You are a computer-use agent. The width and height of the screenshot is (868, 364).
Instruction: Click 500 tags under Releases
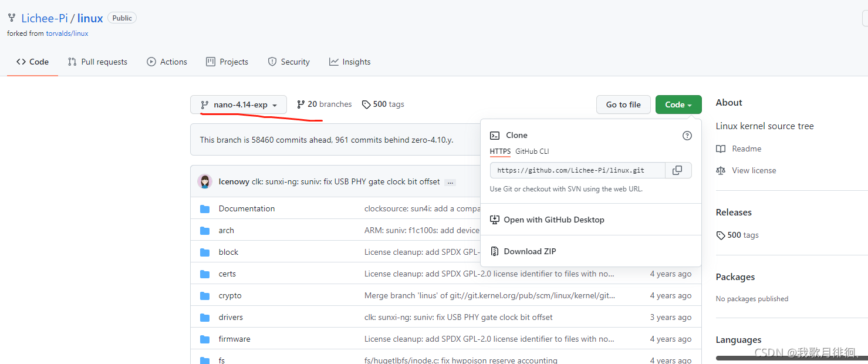(x=738, y=235)
